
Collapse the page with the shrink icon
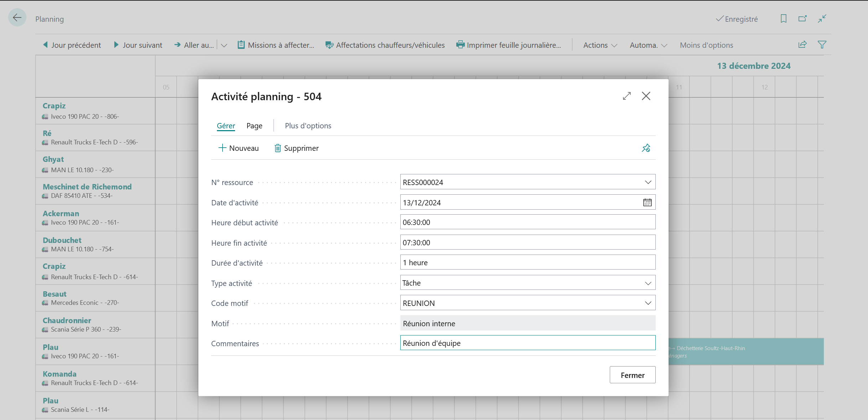[822, 19]
